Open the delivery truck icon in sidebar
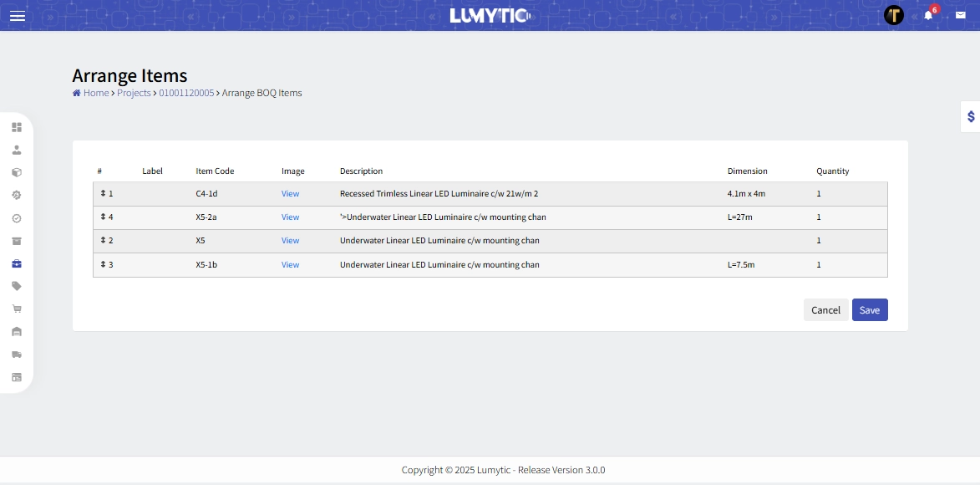Viewport: 980px width, 485px height. [x=17, y=355]
